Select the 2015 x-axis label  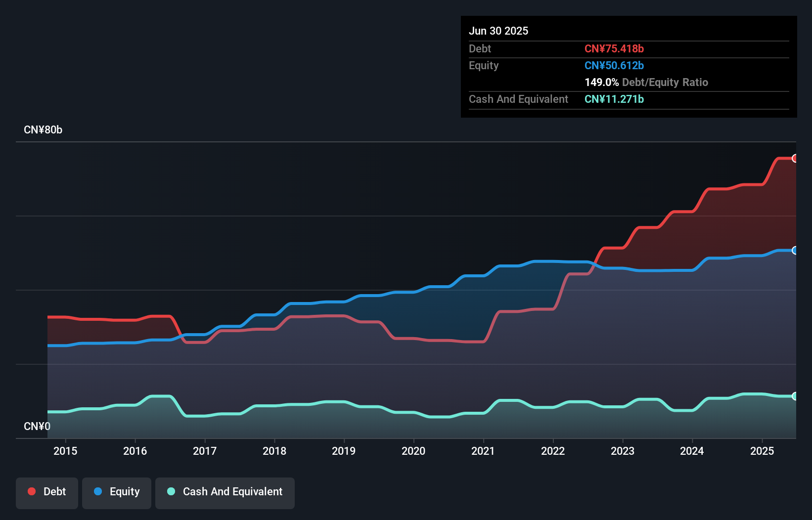point(65,451)
